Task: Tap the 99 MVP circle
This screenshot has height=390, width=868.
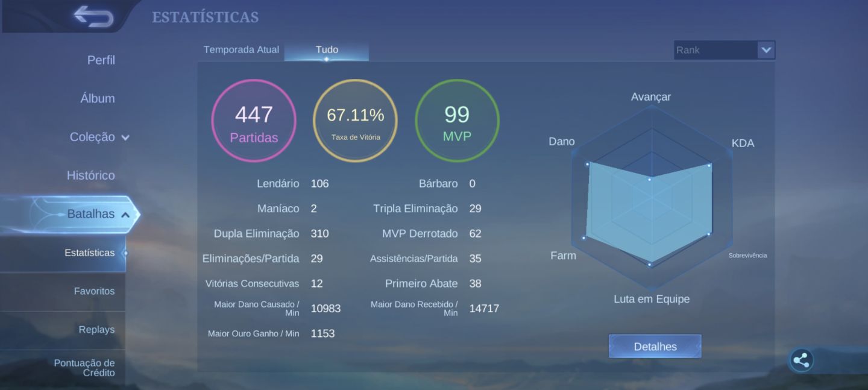Action: coord(457,121)
